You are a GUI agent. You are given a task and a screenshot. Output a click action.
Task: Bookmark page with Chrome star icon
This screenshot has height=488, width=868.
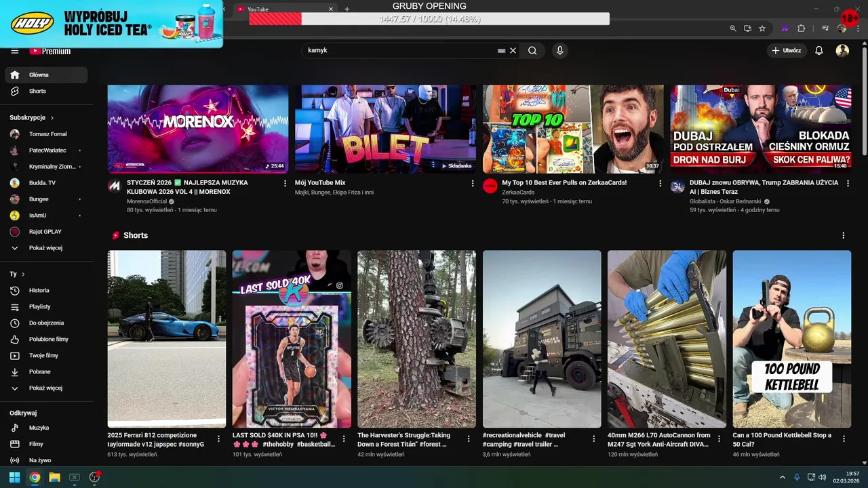point(762,28)
